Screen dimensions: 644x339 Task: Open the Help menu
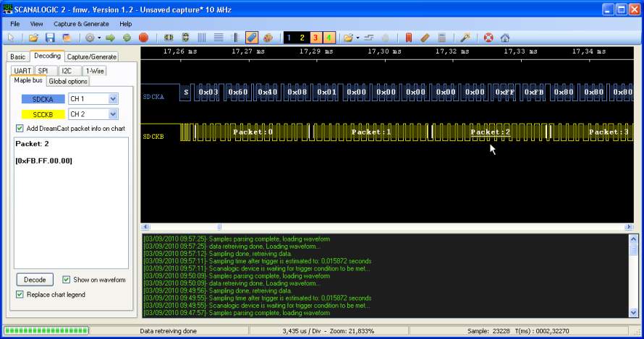[x=126, y=24]
